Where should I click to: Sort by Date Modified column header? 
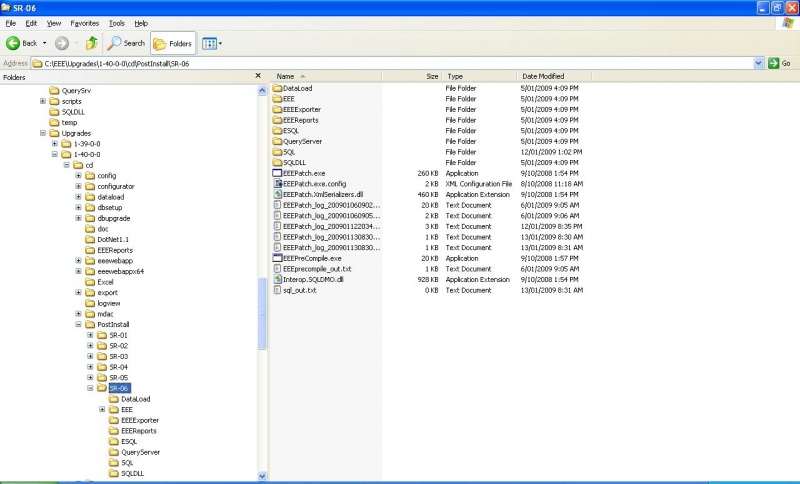click(x=554, y=77)
